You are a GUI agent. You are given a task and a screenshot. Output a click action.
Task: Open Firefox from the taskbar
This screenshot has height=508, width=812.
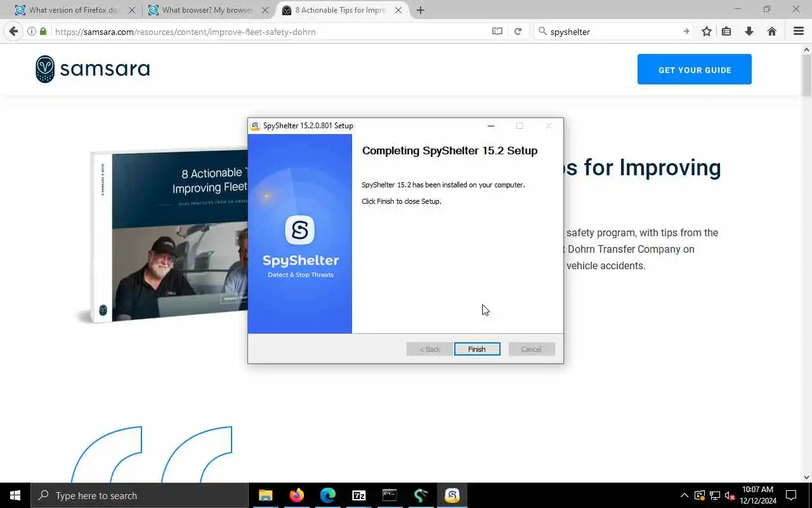tap(296, 495)
